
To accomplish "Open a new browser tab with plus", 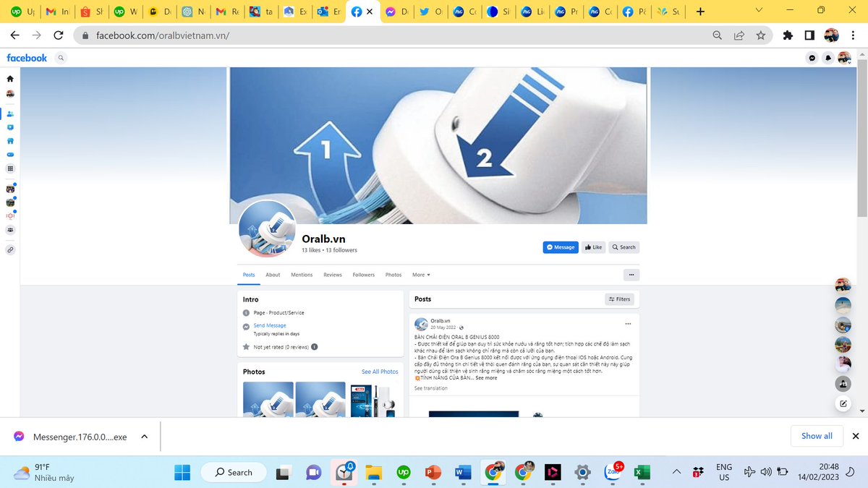I will (699, 12).
